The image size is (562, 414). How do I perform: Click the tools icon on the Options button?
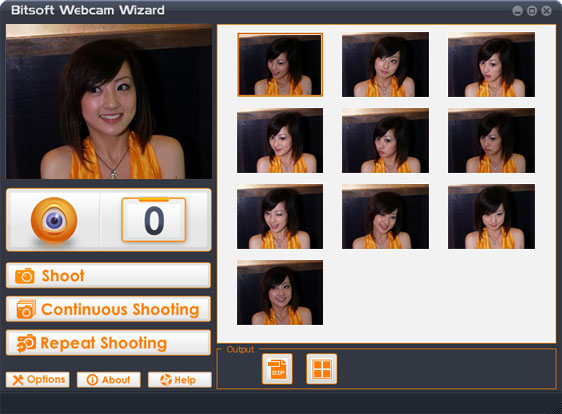tap(18, 380)
